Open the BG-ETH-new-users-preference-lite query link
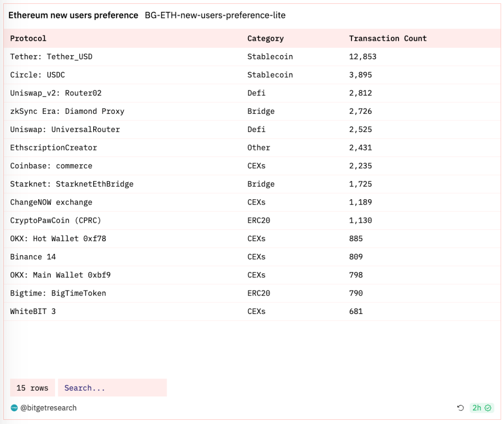Viewport: 504px width, 424px height. [215, 15]
